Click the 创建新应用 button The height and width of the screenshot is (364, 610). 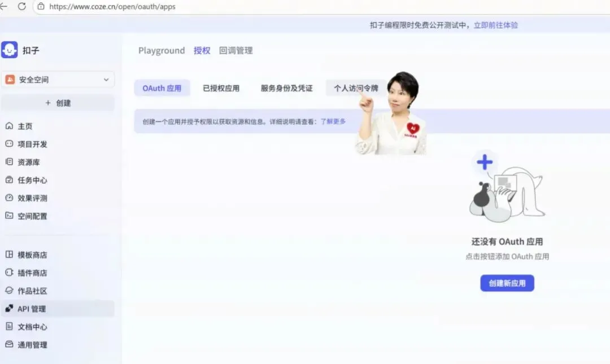[x=507, y=283]
